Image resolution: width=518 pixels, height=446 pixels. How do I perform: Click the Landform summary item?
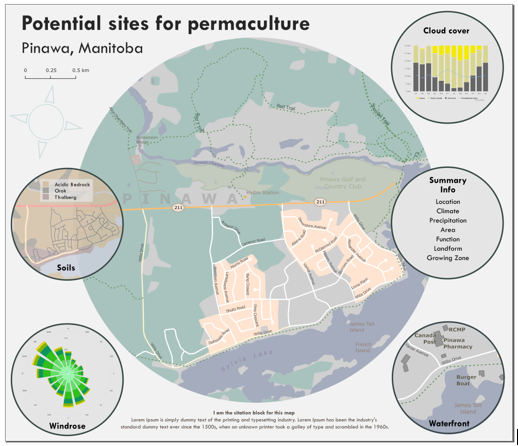448,248
